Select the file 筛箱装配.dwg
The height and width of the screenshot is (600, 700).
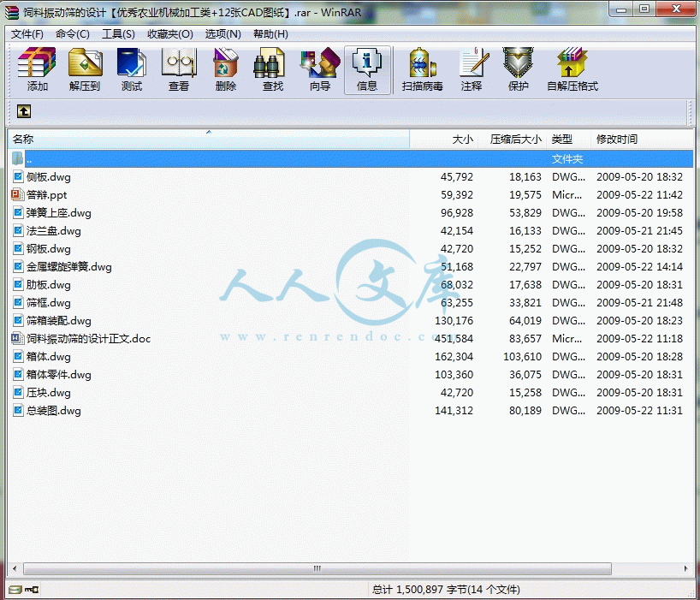pyautogui.click(x=58, y=320)
